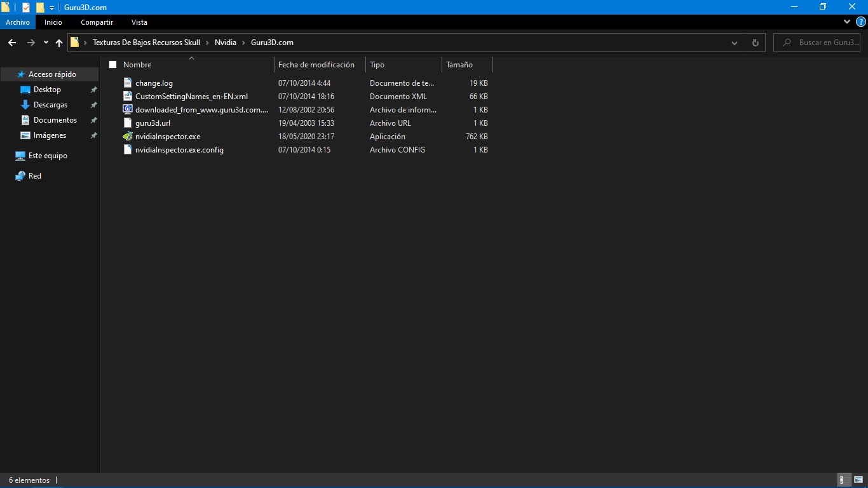Open the Vista ribbon tab
The image size is (868, 488).
coord(139,22)
